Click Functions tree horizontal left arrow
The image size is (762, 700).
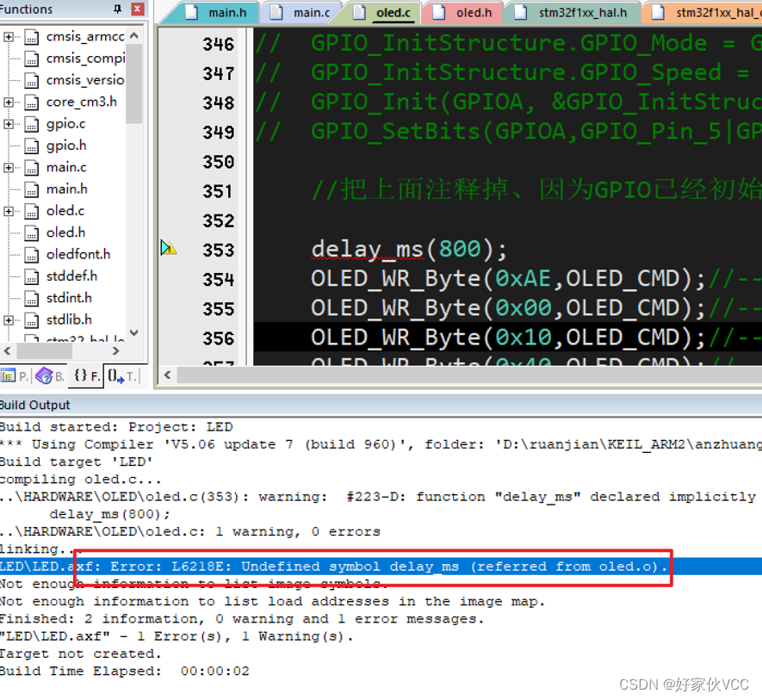click(7, 350)
